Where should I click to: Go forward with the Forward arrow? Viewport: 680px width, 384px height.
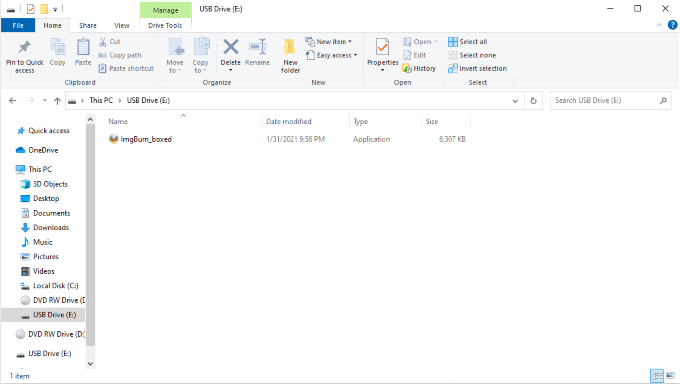click(30, 101)
